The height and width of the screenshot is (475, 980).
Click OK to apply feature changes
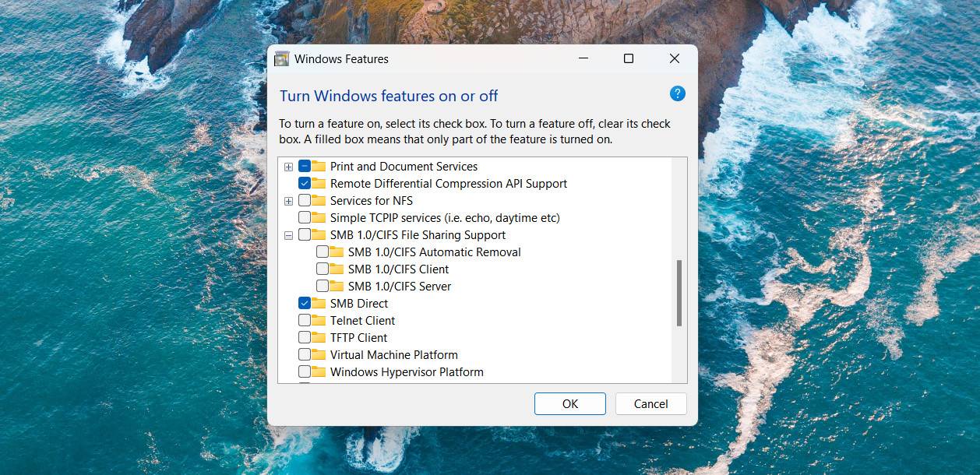click(x=570, y=403)
